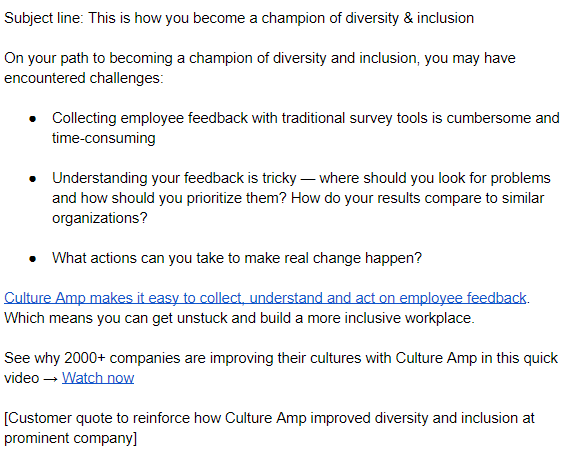The height and width of the screenshot is (468, 569).
Task: Place cursor in the Subject line text
Action: (239, 18)
